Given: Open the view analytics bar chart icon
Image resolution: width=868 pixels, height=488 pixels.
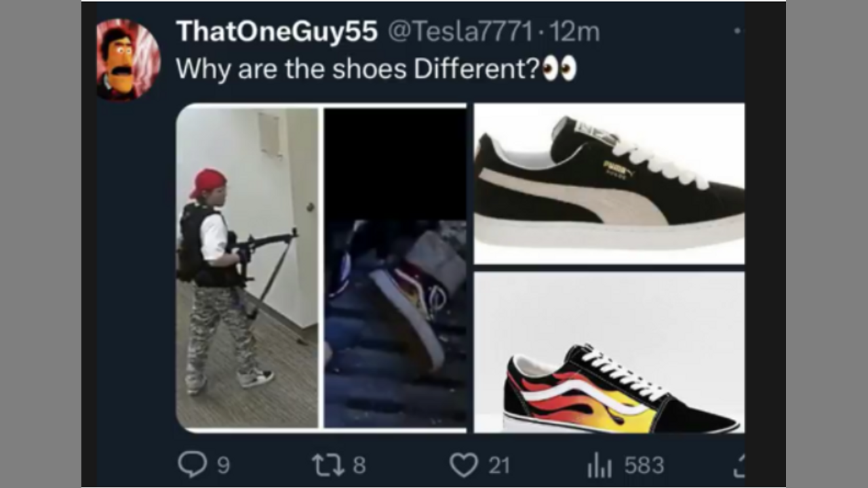Looking at the screenshot, I should (599, 466).
